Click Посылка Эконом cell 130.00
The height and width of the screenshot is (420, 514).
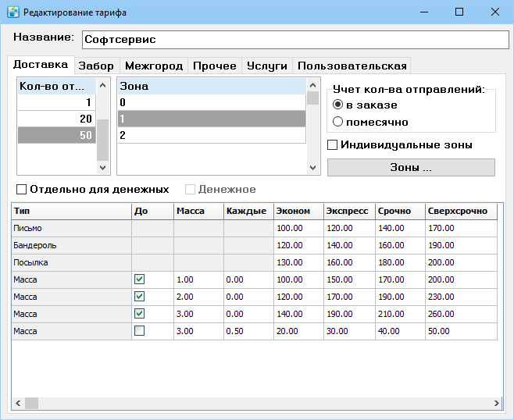point(298,262)
